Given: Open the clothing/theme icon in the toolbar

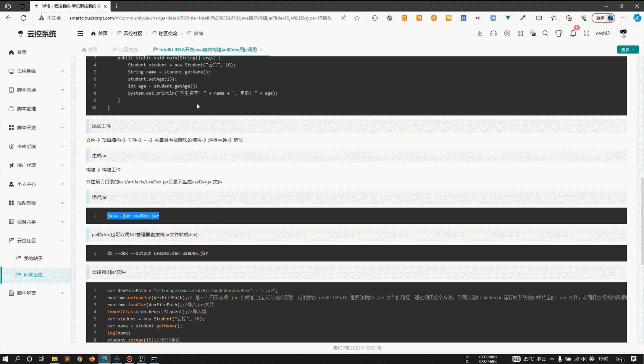Looking at the screenshot, I should point(559,34).
